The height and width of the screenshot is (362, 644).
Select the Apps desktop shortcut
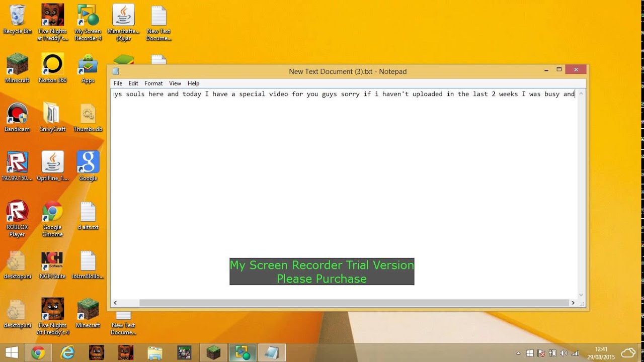tap(88, 69)
